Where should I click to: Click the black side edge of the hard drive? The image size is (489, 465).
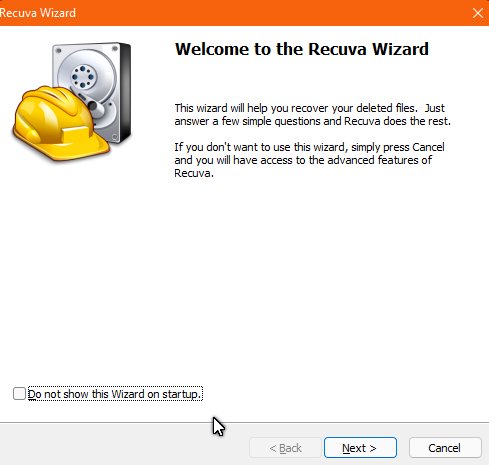click(126, 93)
